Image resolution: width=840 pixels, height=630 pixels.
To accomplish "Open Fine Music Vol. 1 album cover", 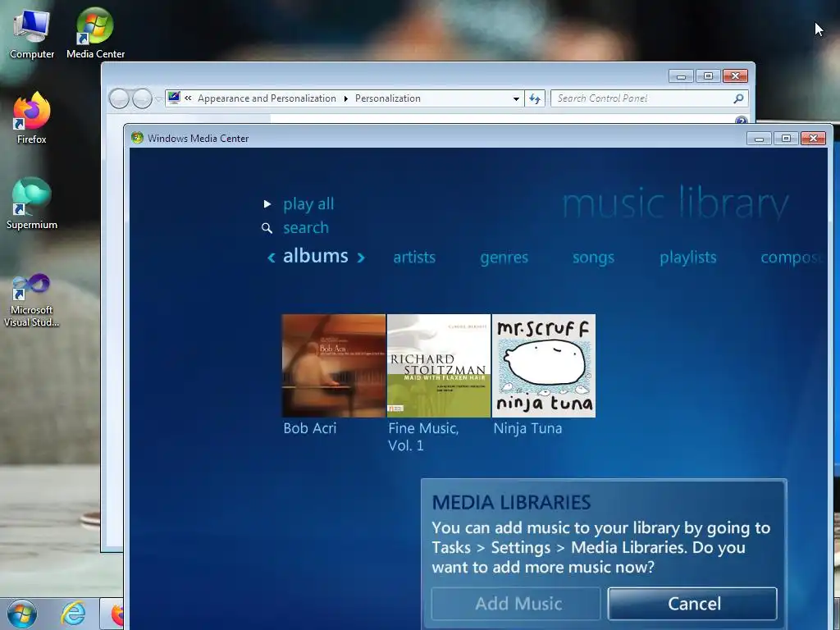I will 438,366.
